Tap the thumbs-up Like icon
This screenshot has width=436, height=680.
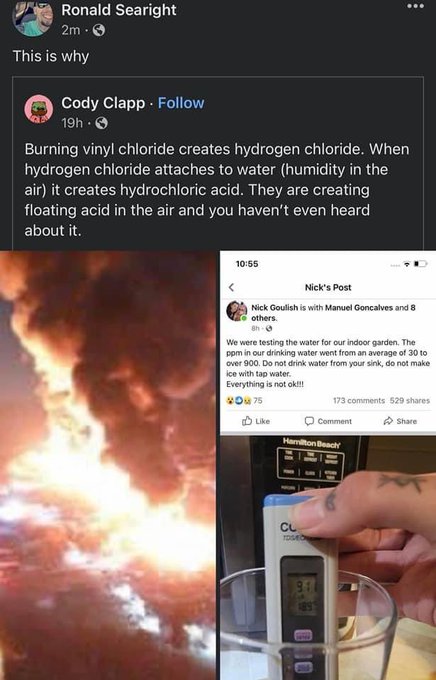tap(247, 421)
